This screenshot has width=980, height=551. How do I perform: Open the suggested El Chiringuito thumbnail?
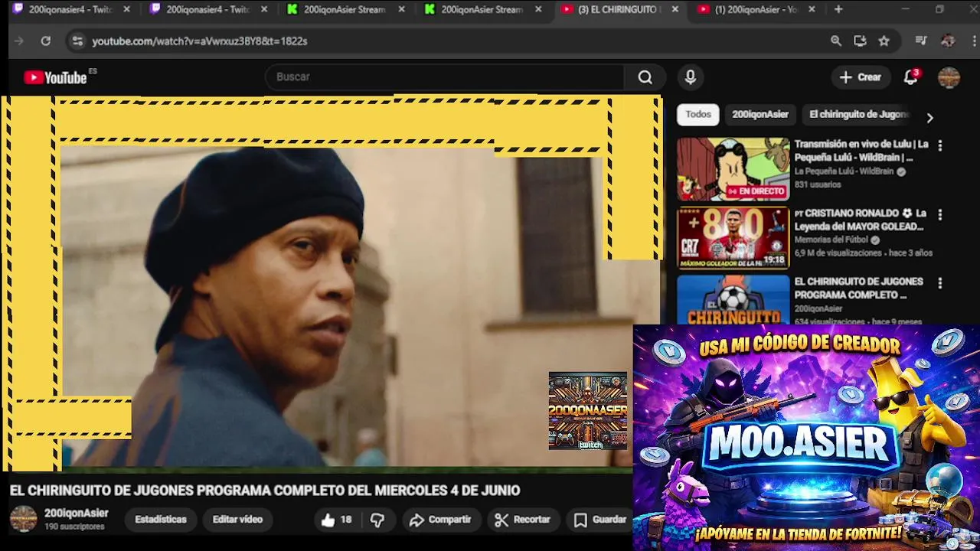coord(733,299)
